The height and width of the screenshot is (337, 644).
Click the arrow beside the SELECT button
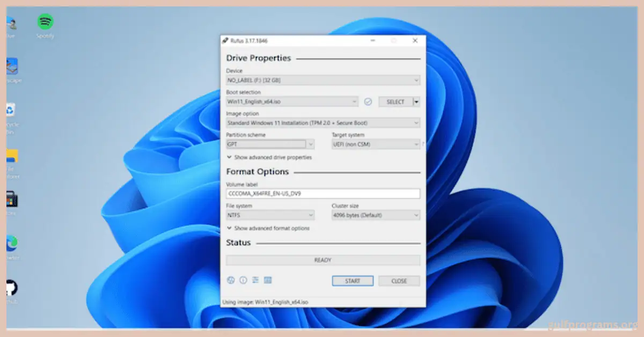pos(416,101)
